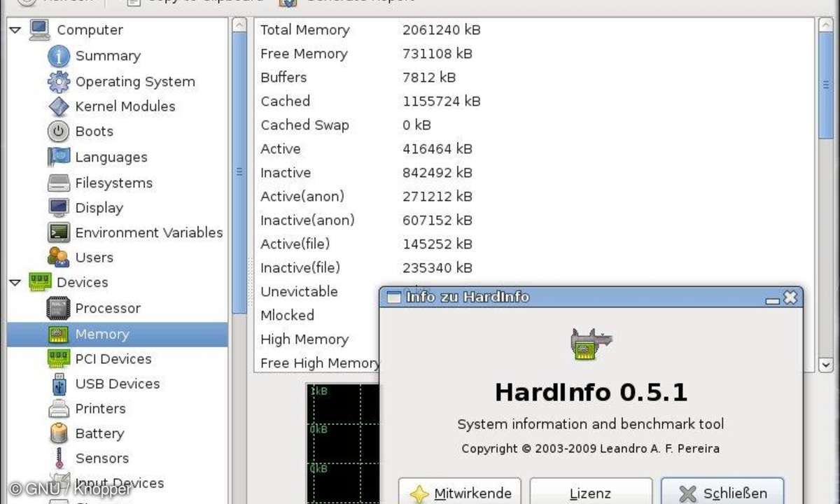Click the Kernel Modules icon
Image resolution: width=840 pixels, height=504 pixels.
click(x=59, y=106)
